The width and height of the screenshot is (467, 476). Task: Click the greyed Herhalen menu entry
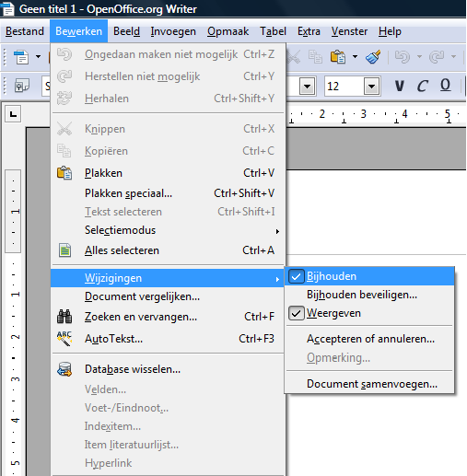tap(168, 99)
